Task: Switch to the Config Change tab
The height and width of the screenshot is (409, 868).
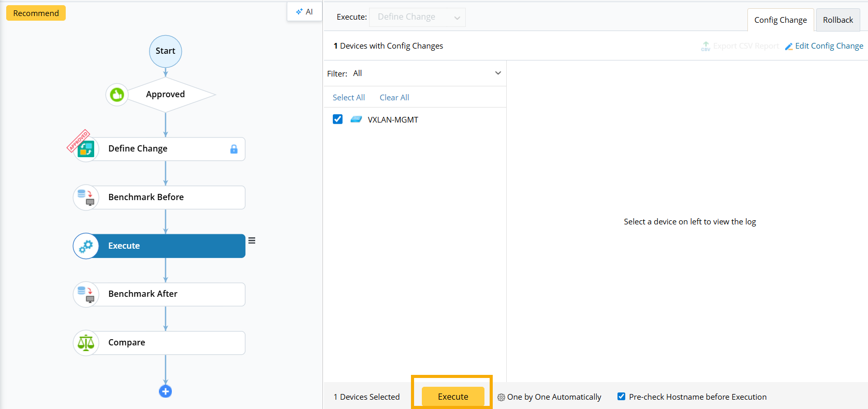Action: click(x=780, y=20)
